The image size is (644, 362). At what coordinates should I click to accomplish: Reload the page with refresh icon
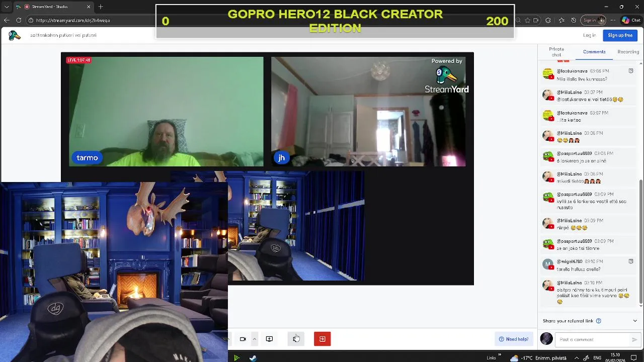pyautogui.click(x=19, y=20)
